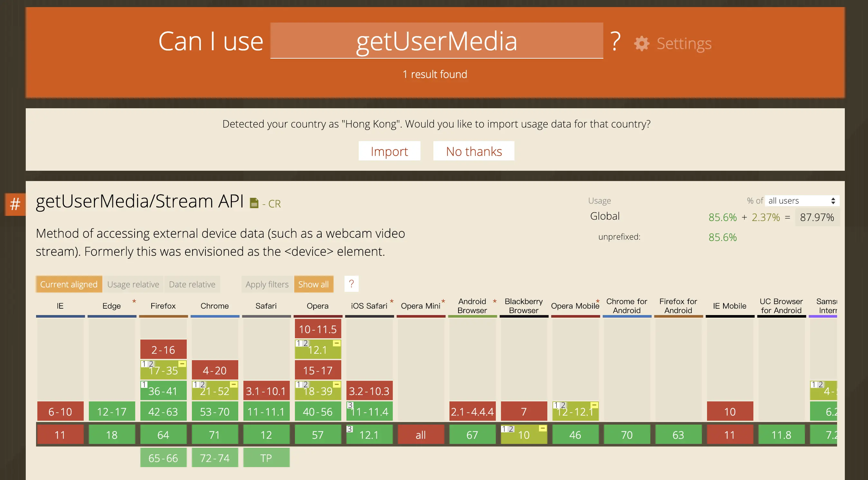Click the getUserMedia search field
This screenshot has height=480, width=868.
[436, 41]
